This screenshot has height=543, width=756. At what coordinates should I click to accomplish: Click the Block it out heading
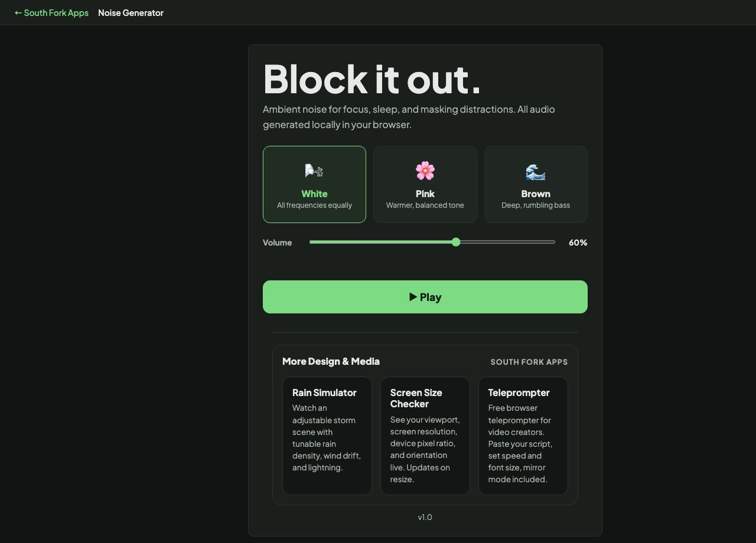[372, 79]
